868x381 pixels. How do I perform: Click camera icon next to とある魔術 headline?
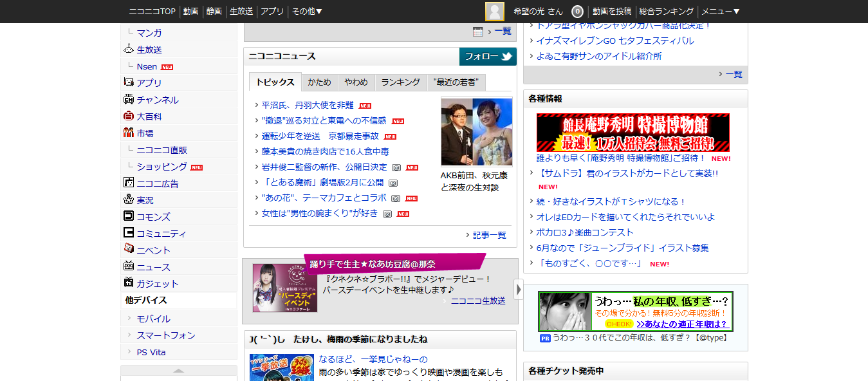pyautogui.click(x=393, y=183)
